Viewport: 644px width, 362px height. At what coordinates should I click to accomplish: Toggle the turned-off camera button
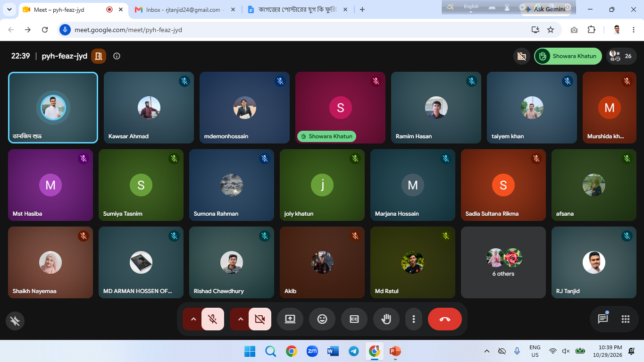click(x=260, y=319)
